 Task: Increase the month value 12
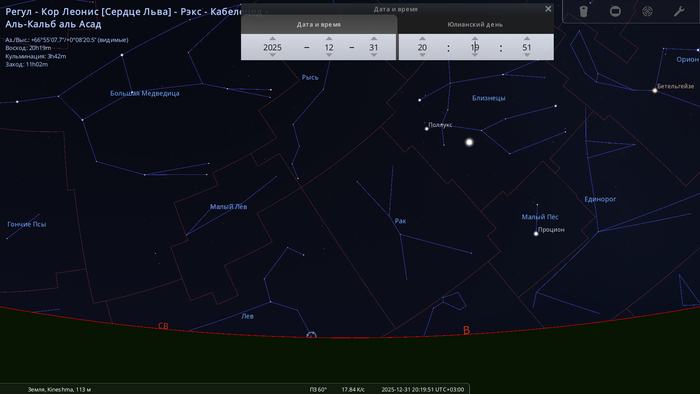click(329, 38)
